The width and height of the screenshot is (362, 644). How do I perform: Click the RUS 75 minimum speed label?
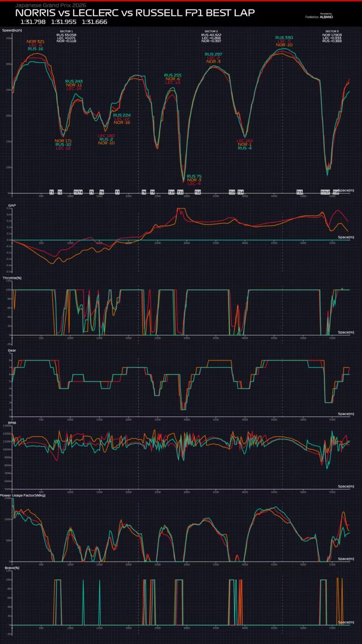tap(194, 176)
